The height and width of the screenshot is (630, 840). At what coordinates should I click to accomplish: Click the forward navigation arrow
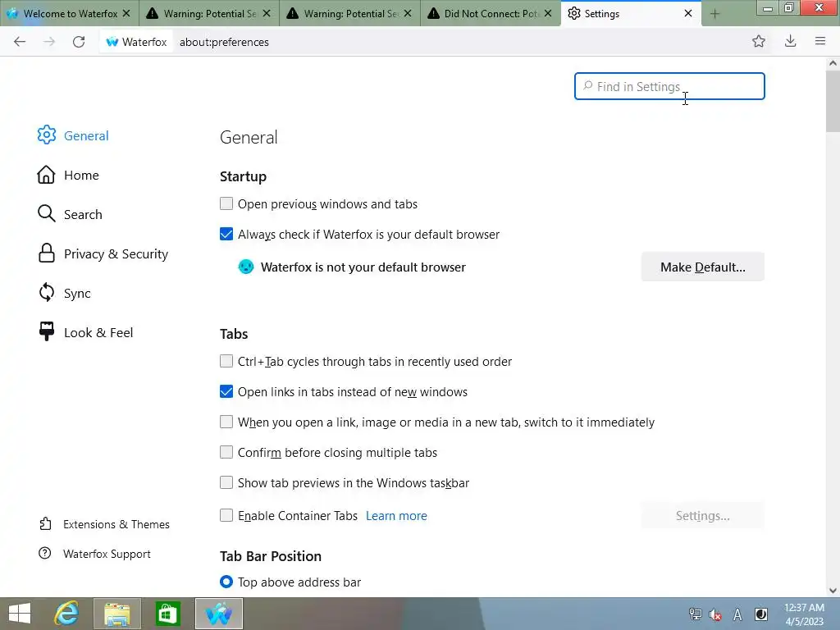coord(49,42)
